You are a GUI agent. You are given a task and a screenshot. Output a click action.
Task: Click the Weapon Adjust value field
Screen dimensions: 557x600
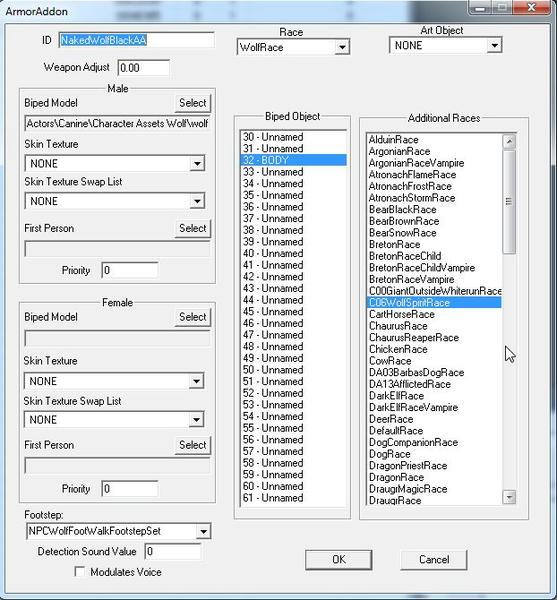143,68
